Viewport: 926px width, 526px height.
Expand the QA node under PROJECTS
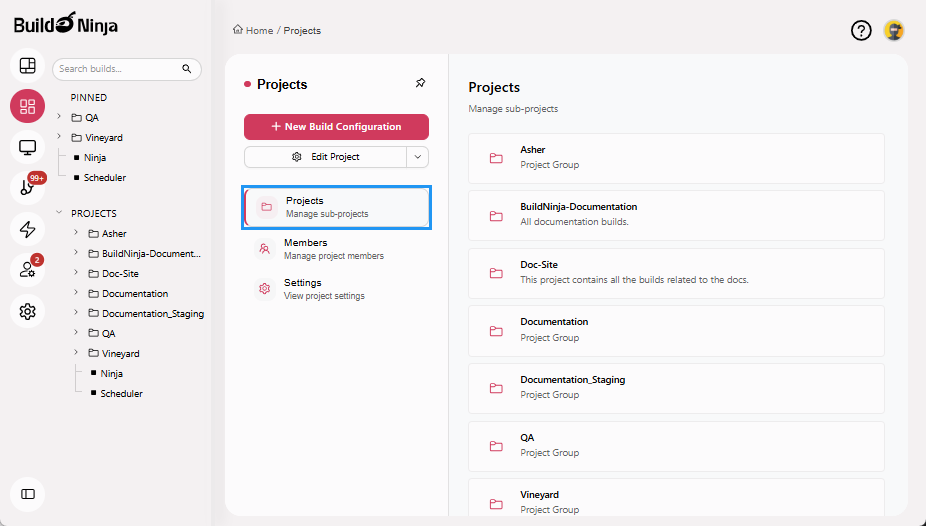pos(76,333)
